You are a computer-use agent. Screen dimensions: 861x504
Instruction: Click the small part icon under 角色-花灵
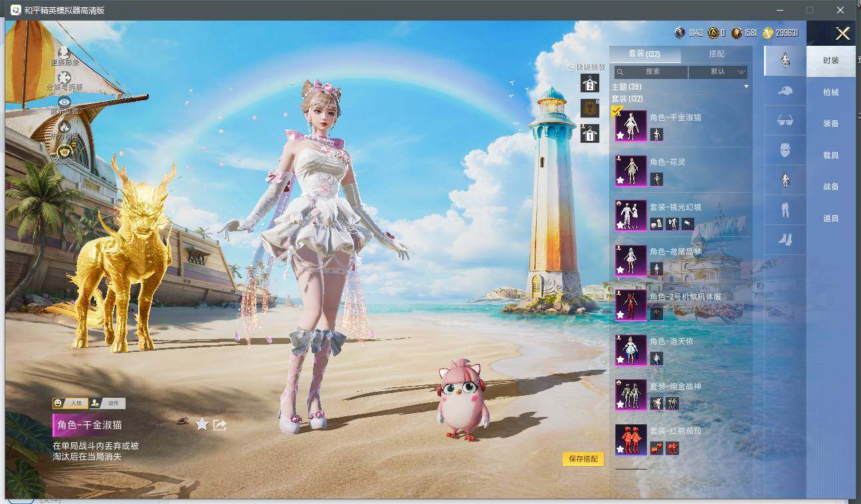656,179
